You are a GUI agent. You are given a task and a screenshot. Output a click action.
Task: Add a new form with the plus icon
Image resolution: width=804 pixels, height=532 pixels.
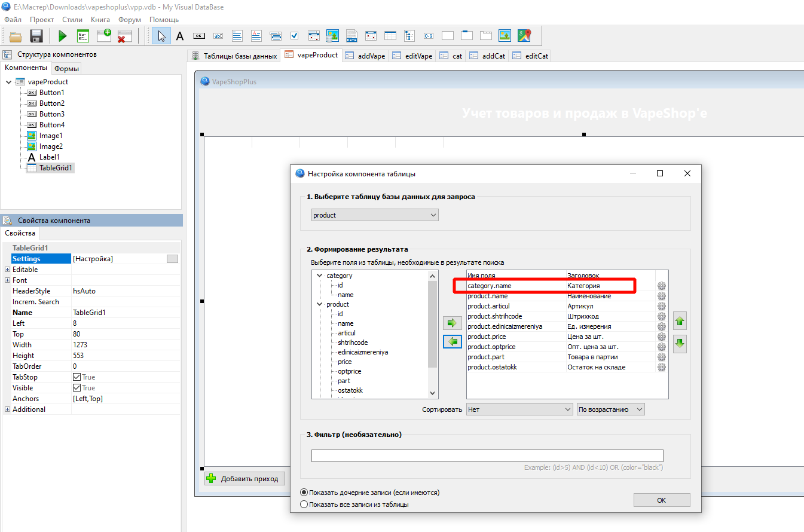[x=104, y=36]
